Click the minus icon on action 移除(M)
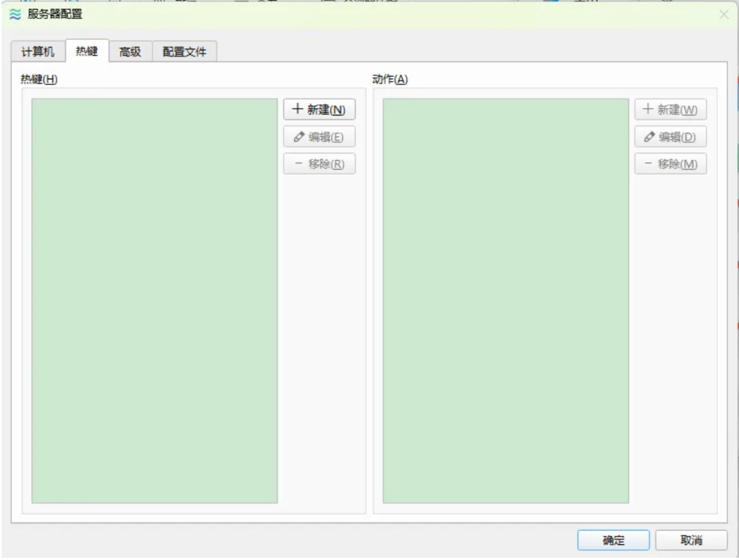Screen dimensions: 739x560 649,164
